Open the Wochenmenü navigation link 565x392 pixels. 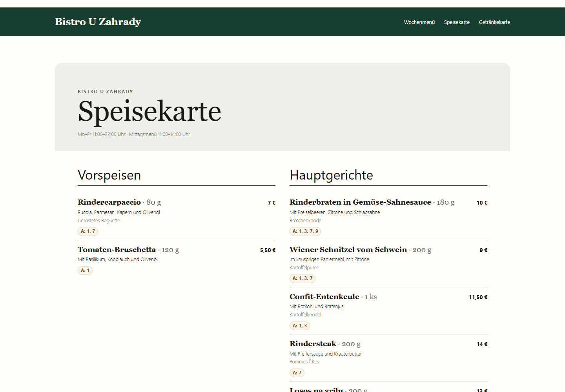coord(419,22)
